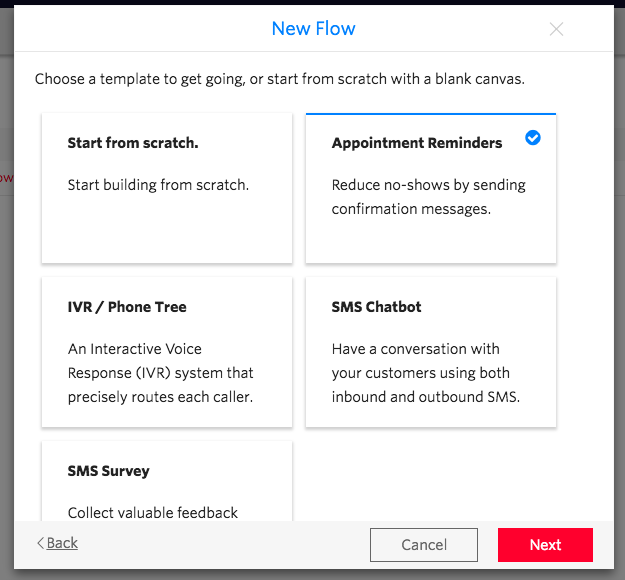The image size is (625, 580).
Task: Go back using the Back link
Action: click(62, 543)
